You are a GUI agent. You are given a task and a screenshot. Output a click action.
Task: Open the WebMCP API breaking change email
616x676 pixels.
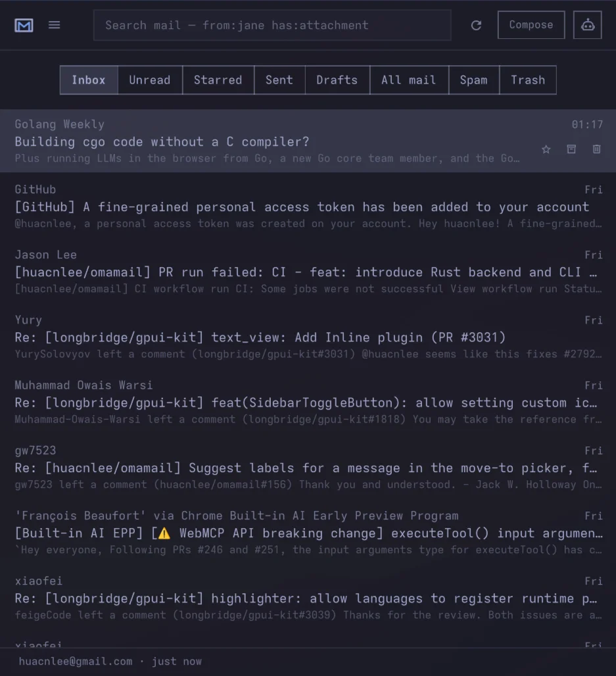click(x=308, y=533)
